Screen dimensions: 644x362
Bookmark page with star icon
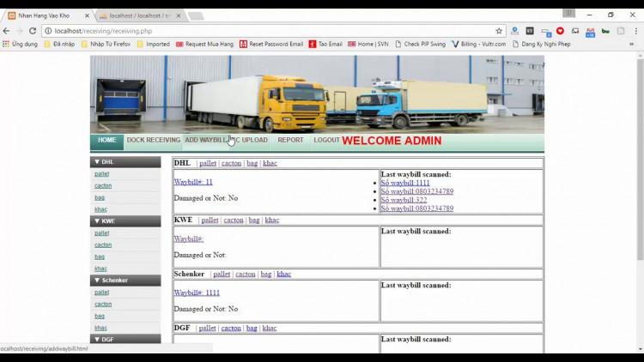point(499,31)
